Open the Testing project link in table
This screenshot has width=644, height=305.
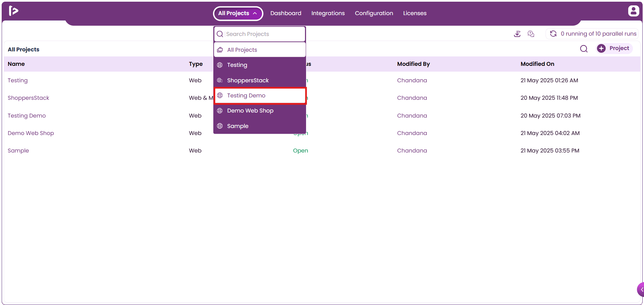(18, 81)
